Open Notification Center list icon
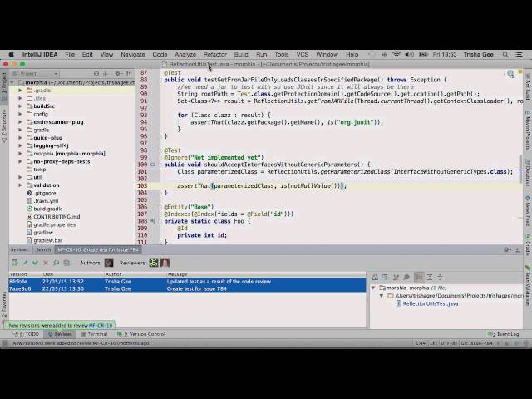 [x=519, y=54]
